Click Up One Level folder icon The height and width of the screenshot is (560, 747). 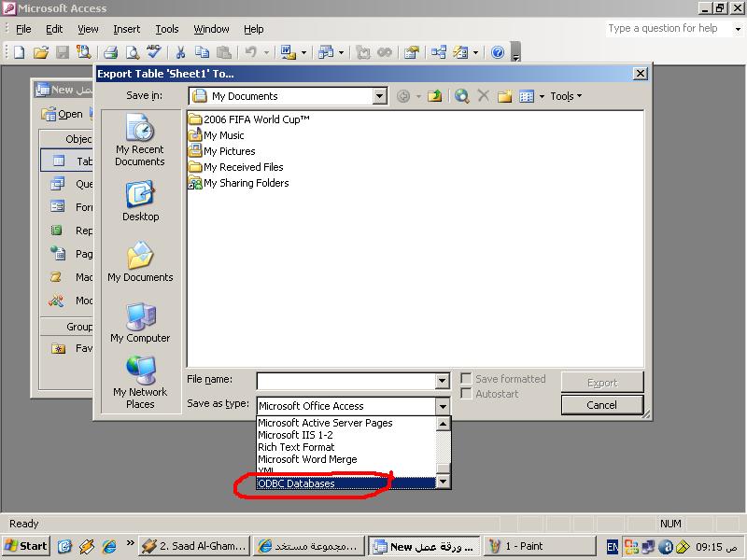434,96
